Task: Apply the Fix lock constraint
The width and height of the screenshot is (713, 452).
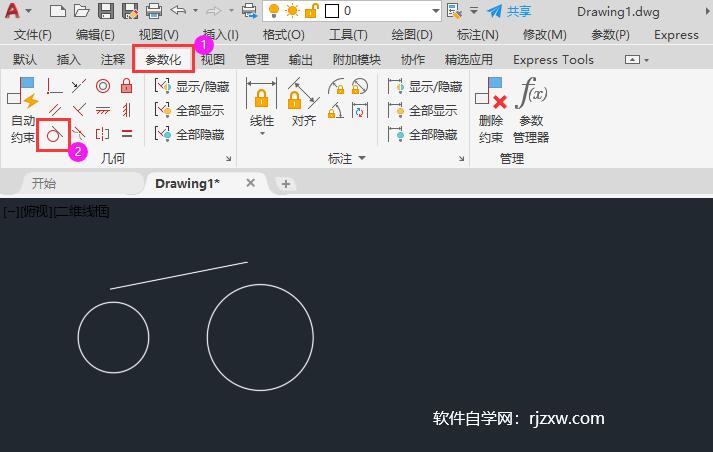Action: coord(126,86)
